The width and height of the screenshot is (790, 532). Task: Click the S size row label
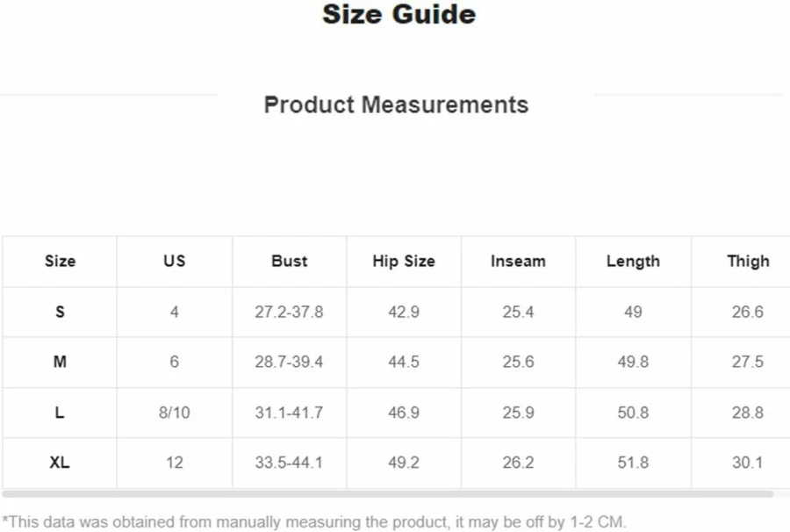point(60,312)
